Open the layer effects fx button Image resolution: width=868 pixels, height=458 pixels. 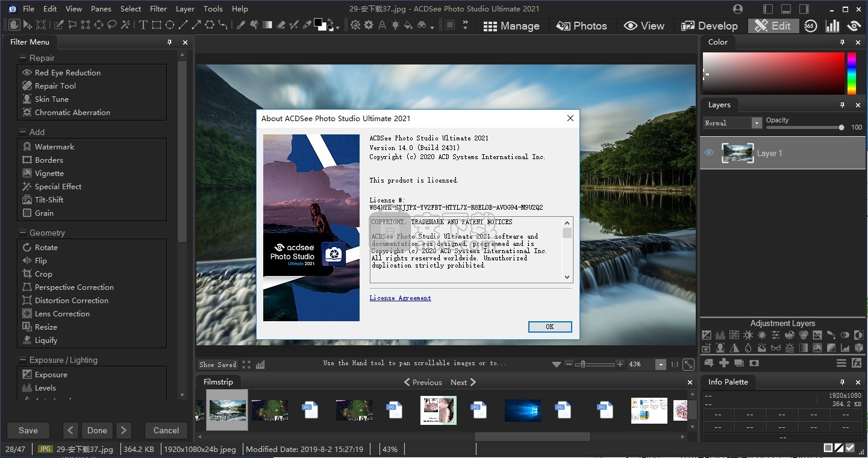pyautogui.click(x=857, y=363)
